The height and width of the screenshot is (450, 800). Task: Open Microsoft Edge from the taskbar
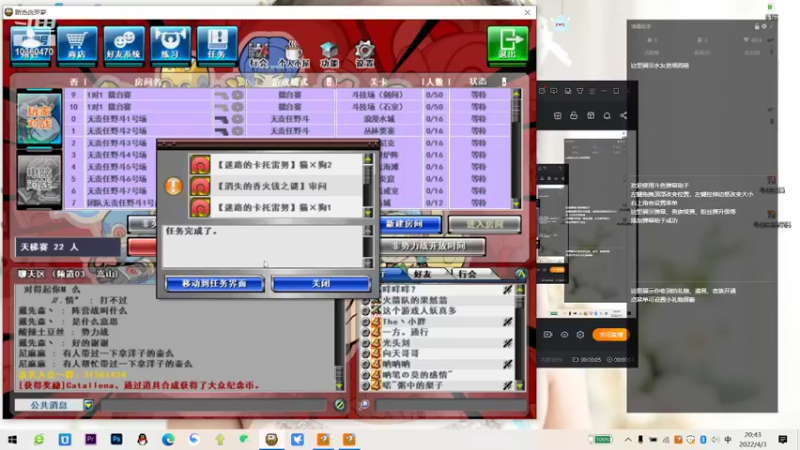(x=168, y=439)
